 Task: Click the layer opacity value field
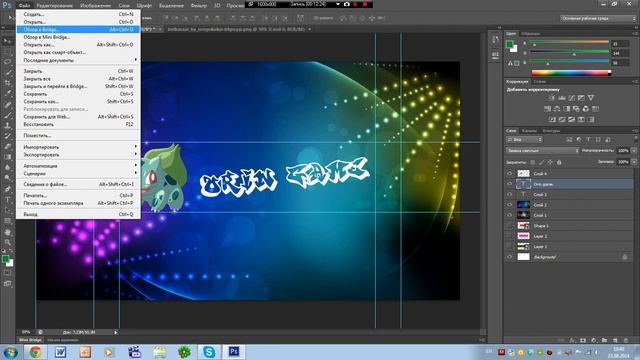click(x=623, y=151)
